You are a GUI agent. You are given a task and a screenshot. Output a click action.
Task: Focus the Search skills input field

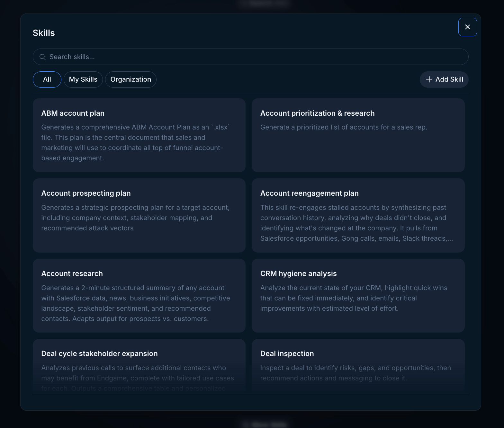250,57
